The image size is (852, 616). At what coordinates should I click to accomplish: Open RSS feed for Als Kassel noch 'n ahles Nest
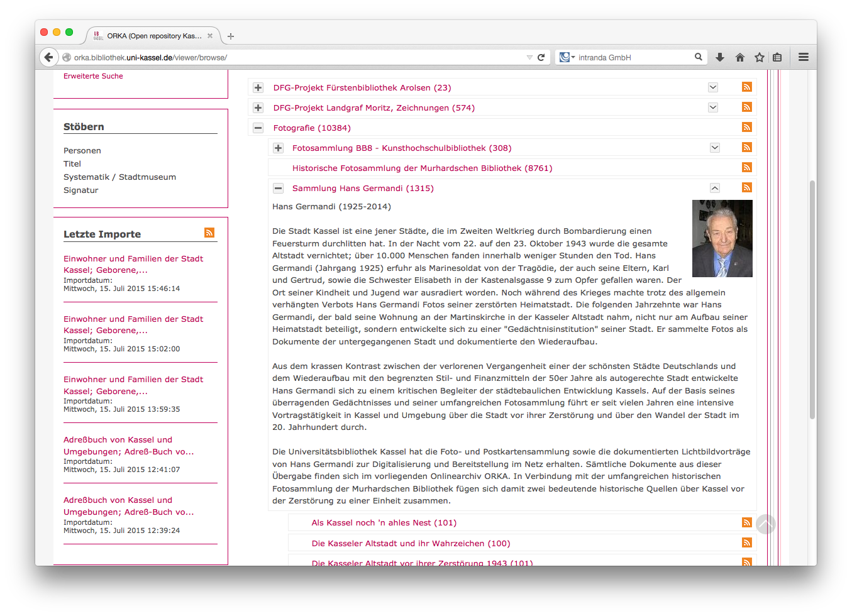click(747, 522)
